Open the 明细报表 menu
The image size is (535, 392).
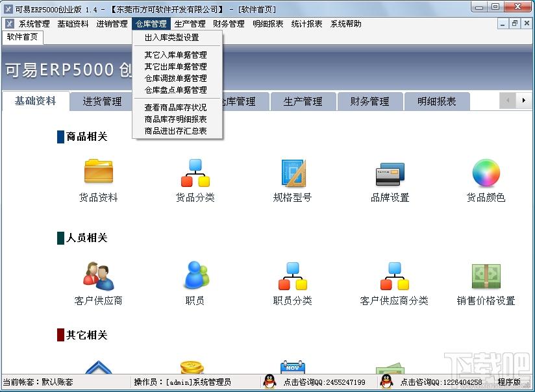268,24
